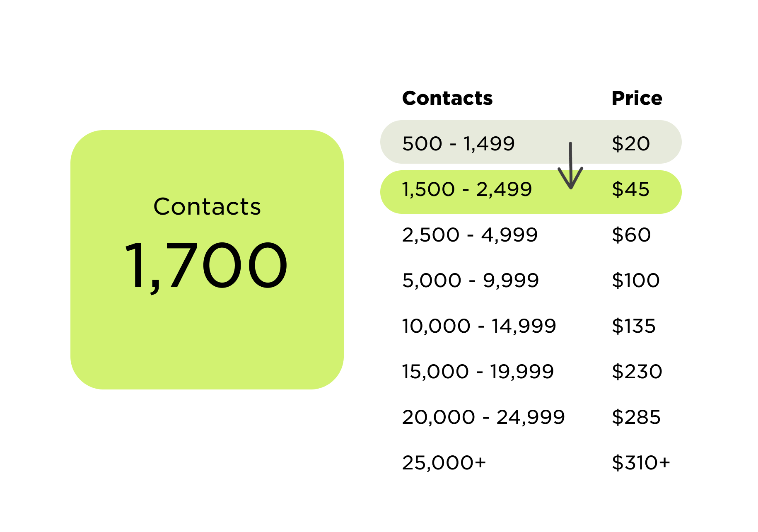Click the $20 price
Image resolution: width=758 pixels, height=532 pixels.
click(x=631, y=144)
